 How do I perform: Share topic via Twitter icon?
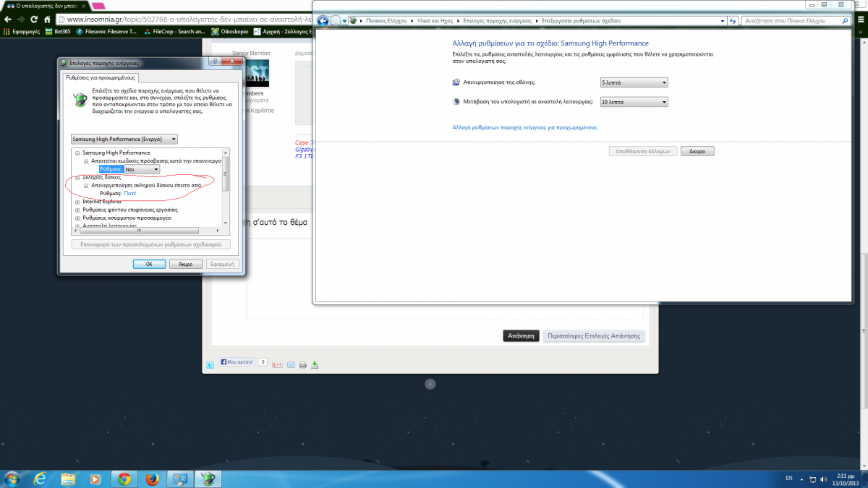click(x=210, y=364)
